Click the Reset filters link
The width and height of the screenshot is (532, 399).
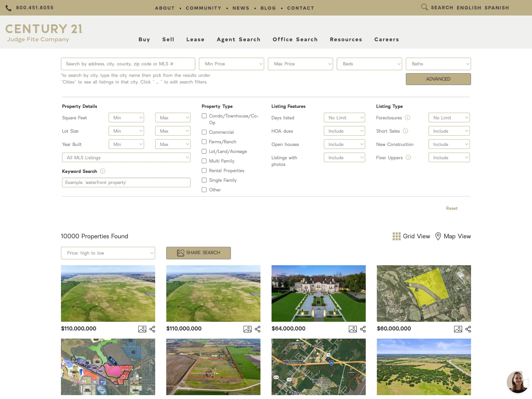coord(451,208)
